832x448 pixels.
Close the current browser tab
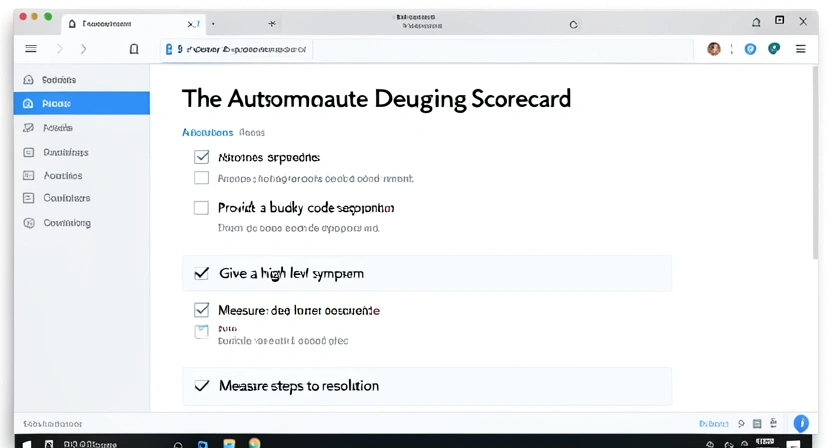191,24
